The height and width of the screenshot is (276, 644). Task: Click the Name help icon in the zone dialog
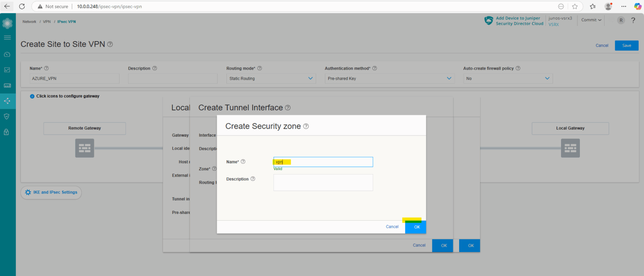(243, 161)
